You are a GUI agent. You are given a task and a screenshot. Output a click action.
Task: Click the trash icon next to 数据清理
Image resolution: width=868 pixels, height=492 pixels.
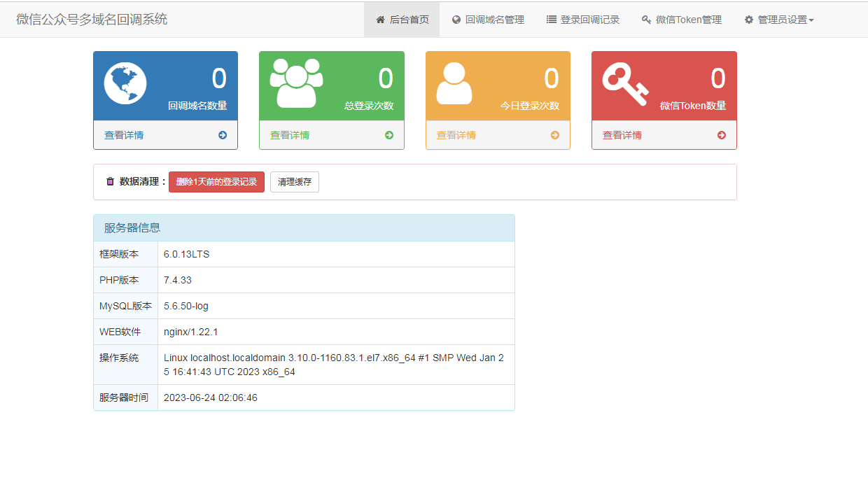tap(110, 181)
